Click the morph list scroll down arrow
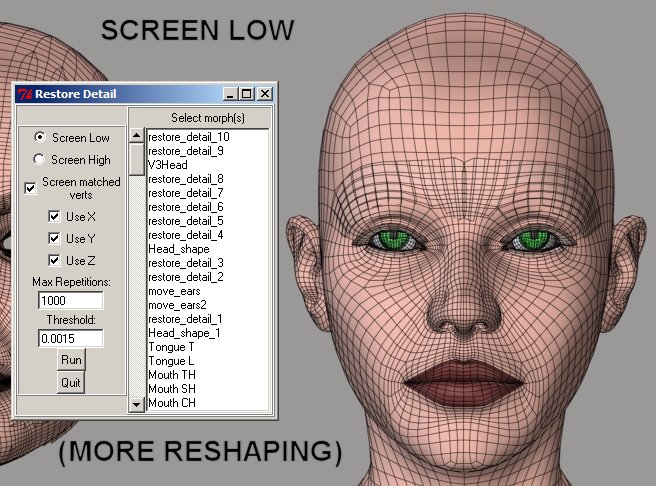Image resolution: width=656 pixels, height=486 pixels. 137,405
